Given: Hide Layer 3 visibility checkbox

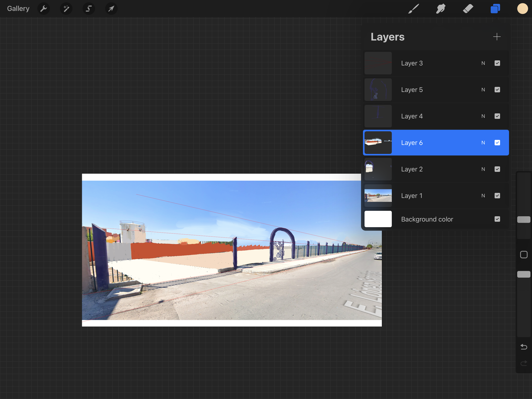Looking at the screenshot, I should pos(497,63).
